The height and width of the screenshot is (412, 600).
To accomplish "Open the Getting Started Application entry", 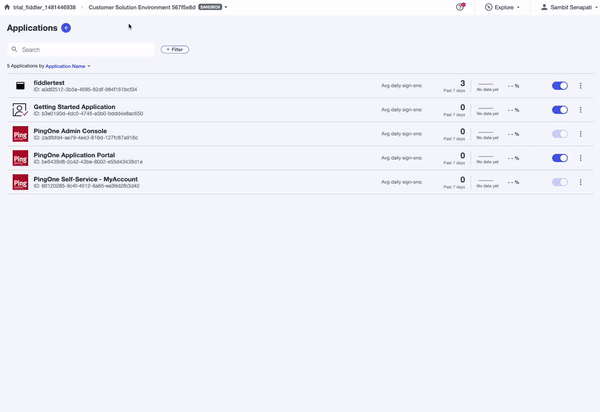I will pos(74,107).
